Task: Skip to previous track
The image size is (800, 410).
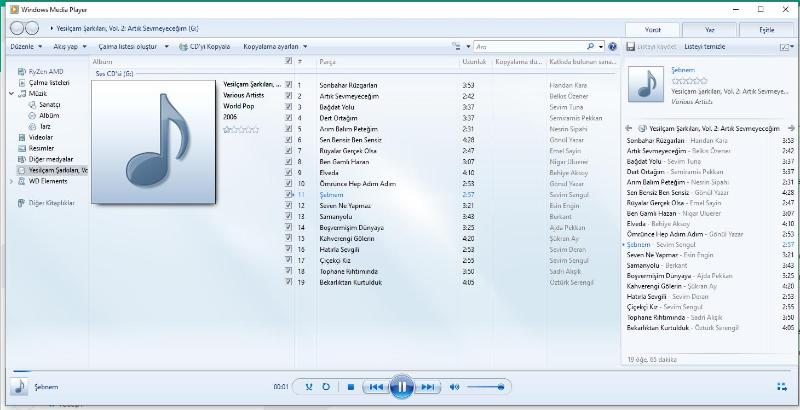Action: click(x=376, y=387)
